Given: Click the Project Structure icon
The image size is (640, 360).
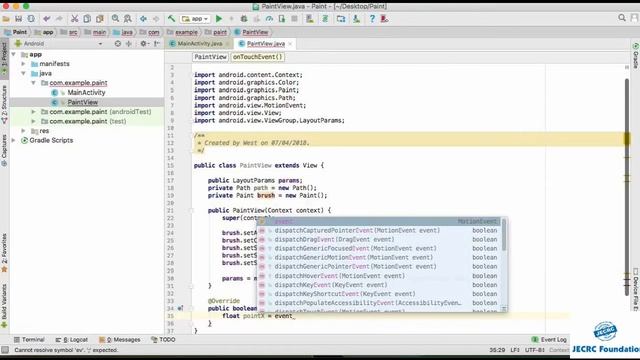Looking at the screenshot, I should (x=341, y=19).
